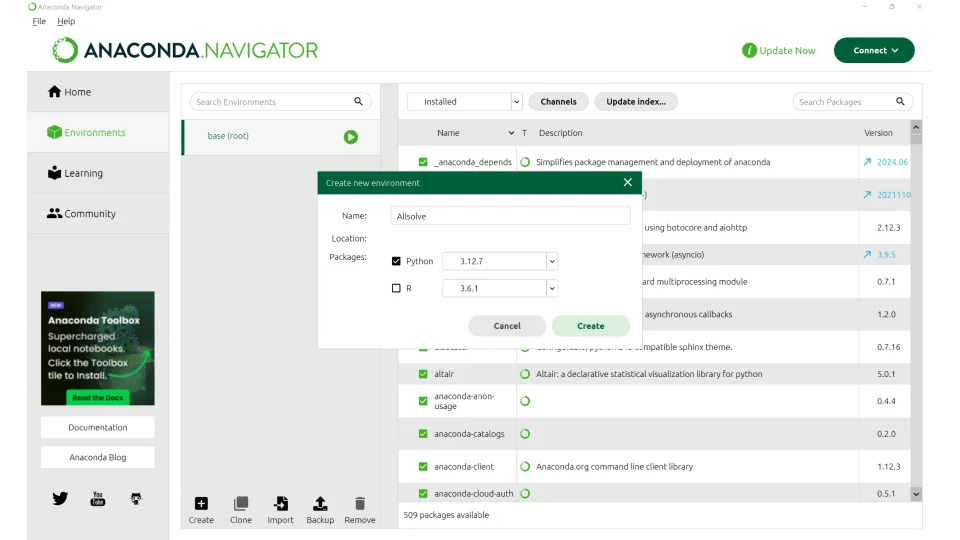
Task: Click the environment Name input field
Action: pos(510,216)
